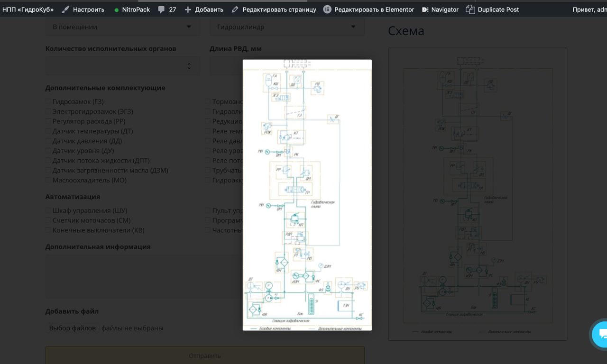
Task: Check Датчик загрязнённости масла (ДЗМ)
Action: (48, 170)
